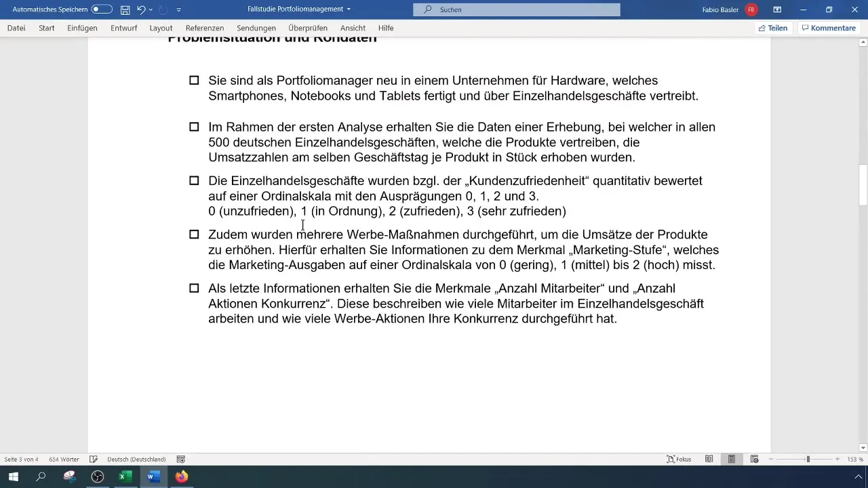This screenshot has width=868, height=488.
Task: Open OBS Studio from the taskbar
Action: click(x=98, y=476)
